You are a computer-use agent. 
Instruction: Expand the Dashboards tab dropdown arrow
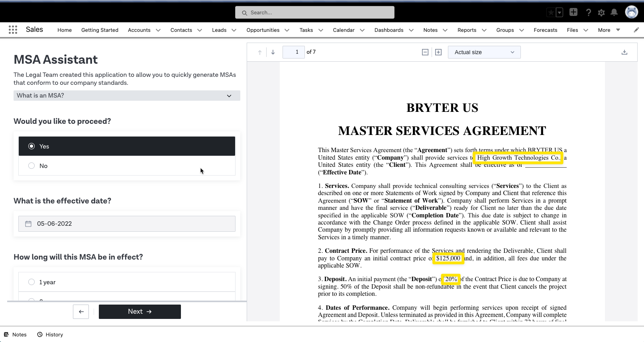(411, 30)
